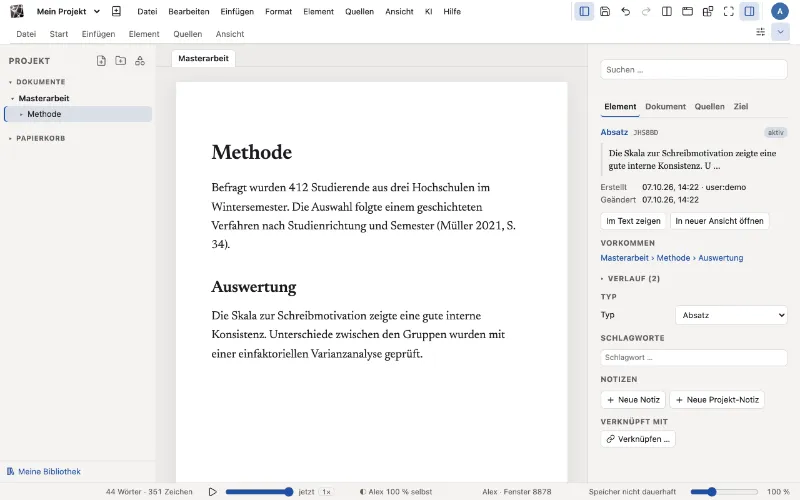This screenshot has height=500, width=800.
Task: Click In neuer Ansicht öffnen button
Action: coord(719,221)
